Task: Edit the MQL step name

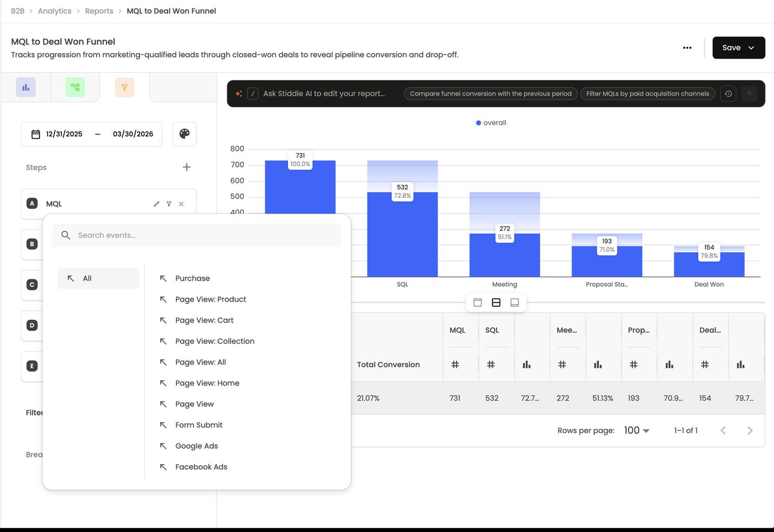Action: (156, 204)
